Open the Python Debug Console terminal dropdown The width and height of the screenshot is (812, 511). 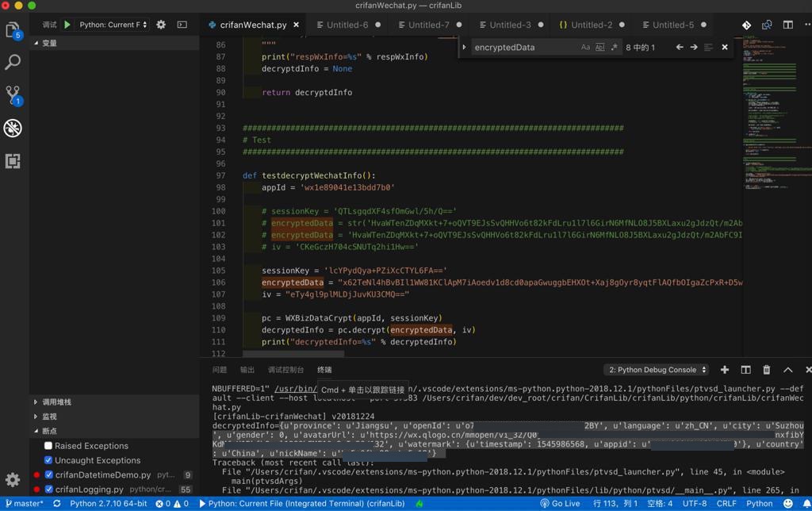(x=657, y=370)
